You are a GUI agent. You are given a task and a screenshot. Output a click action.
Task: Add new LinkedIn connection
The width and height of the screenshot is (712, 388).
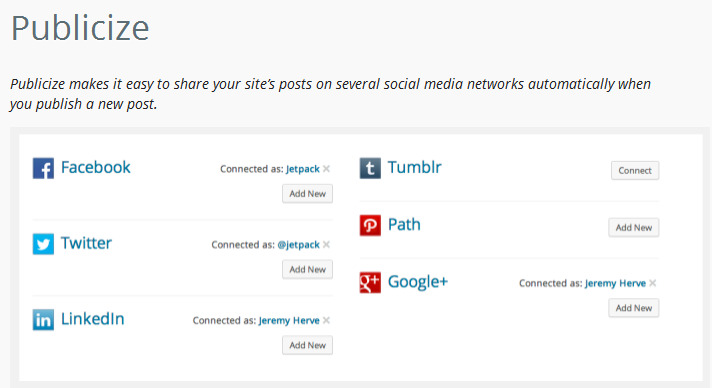click(307, 345)
